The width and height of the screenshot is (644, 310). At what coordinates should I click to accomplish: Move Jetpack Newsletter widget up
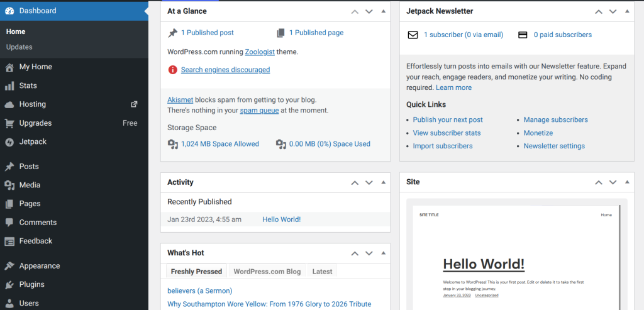(x=599, y=11)
